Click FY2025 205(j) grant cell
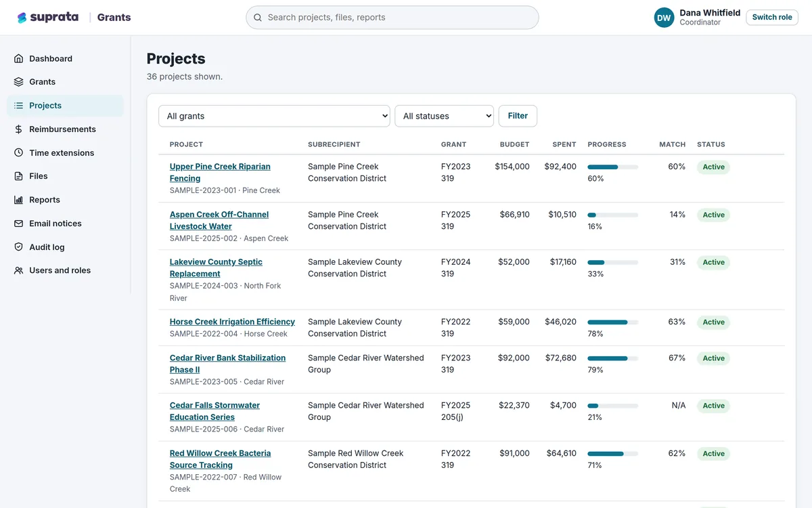 [x=455, y=411]
